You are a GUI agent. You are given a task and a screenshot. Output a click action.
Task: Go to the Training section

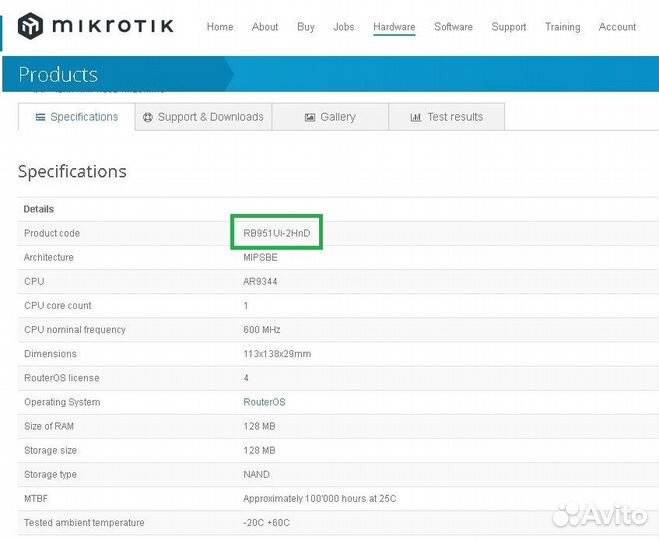coord(562,27)
